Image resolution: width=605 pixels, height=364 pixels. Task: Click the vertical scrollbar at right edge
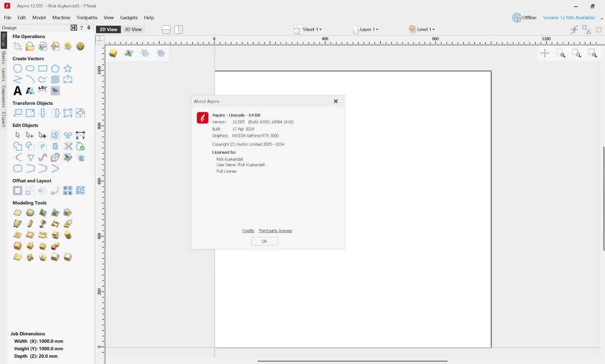click(603, 198)
